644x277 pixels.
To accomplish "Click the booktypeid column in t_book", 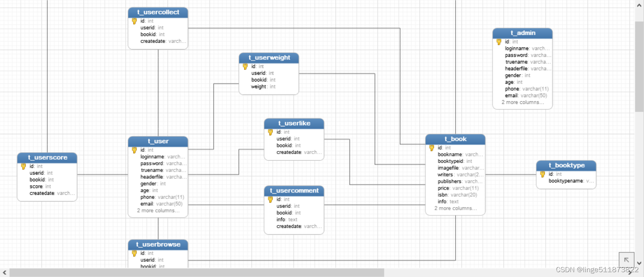I will [x=455, y=161].
